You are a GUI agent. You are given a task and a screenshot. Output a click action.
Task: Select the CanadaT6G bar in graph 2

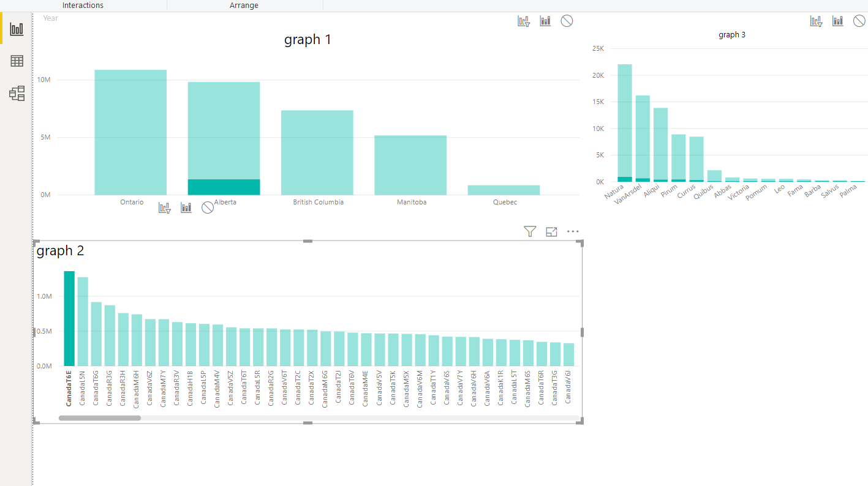(96, 334)
